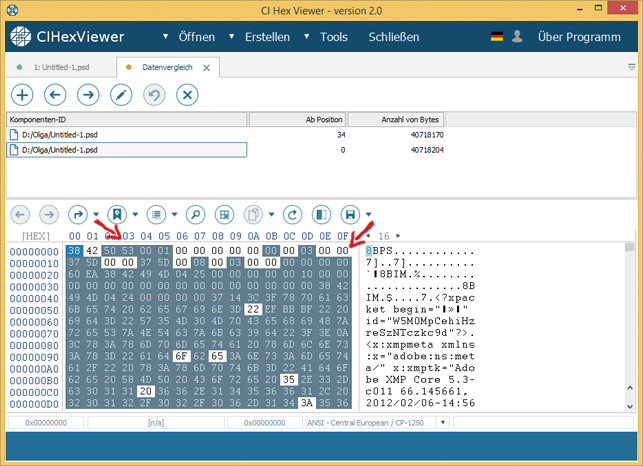The width and height of the screenshot is (643, 466).
Task: Open the copy dropdown arrow
Action: click(271, 214)
